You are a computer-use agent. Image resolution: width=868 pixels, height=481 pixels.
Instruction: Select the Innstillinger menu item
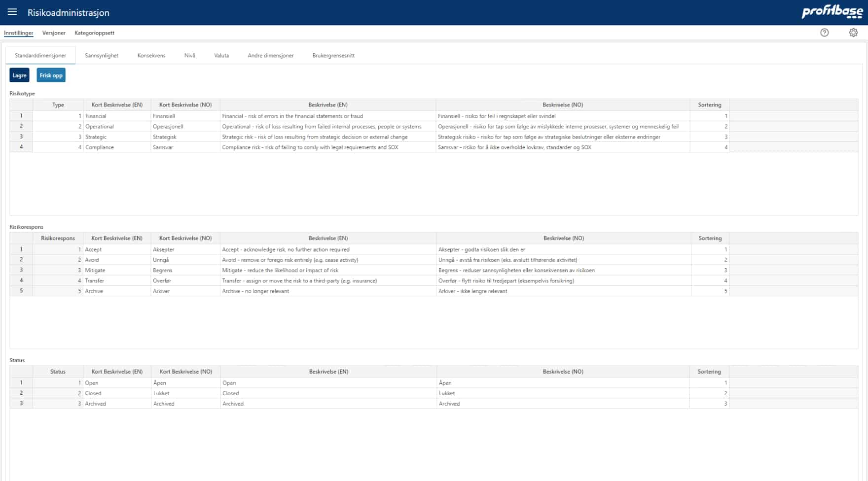coord(19,33)
